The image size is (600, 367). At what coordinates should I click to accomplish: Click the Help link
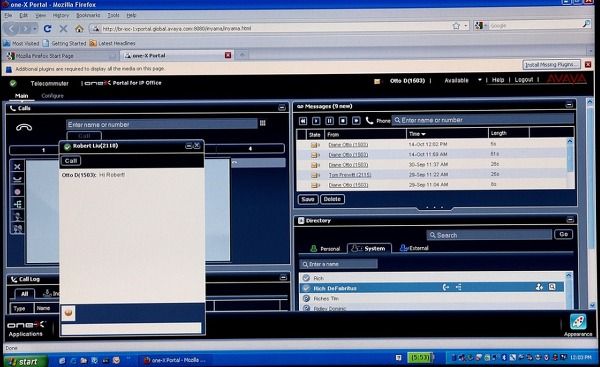click(x=498, y=80)
